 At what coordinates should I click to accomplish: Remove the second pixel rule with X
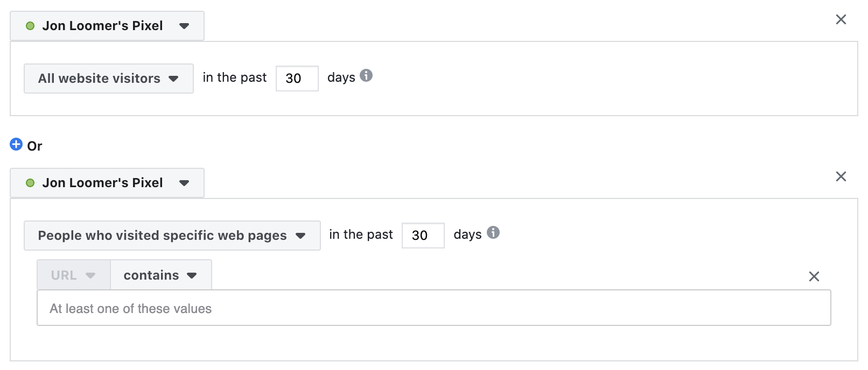click(841, 176)
